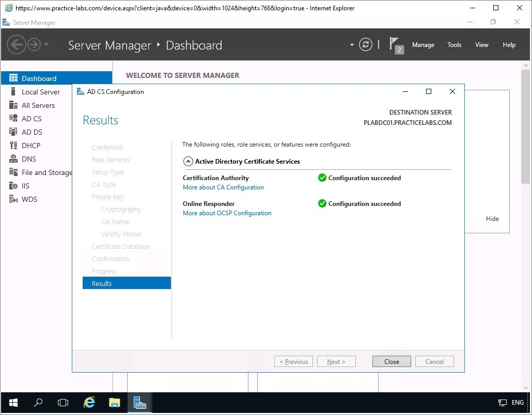The image size is (532, 415).
Task: Collapse the Active Directory Certificate Services section
Action: (189, 162)
